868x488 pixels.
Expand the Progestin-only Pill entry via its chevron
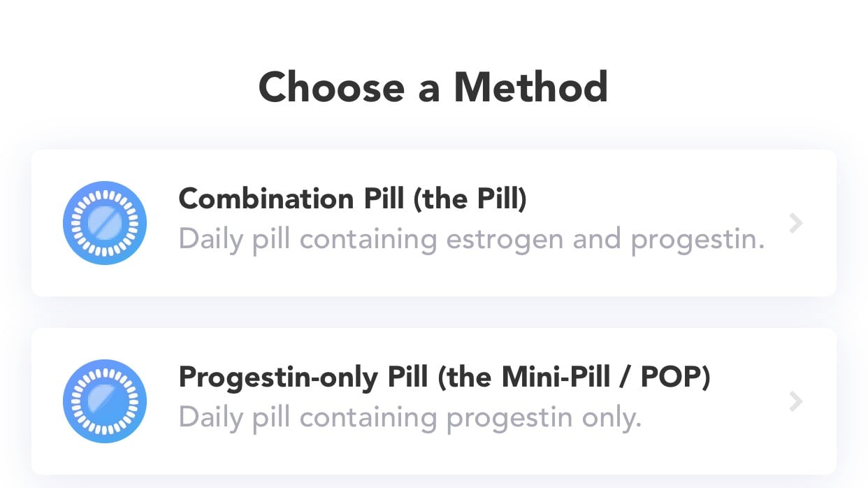click(x=795, y=401)
